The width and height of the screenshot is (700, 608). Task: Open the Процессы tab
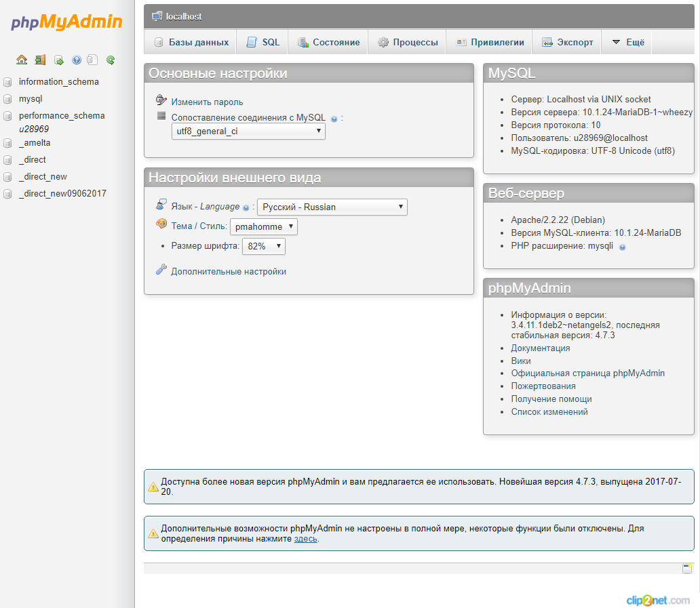[407, 43]
